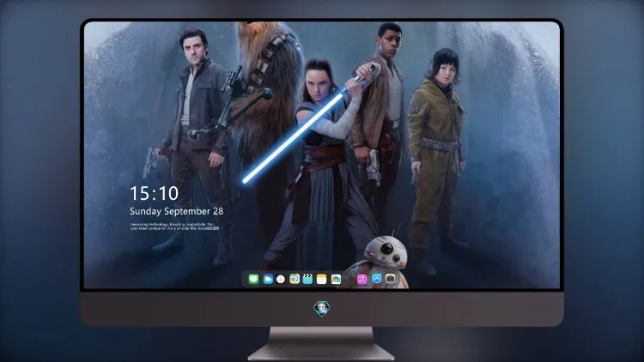
Task: Open the Weather app in dock
Action: click(x=268, y=280)
